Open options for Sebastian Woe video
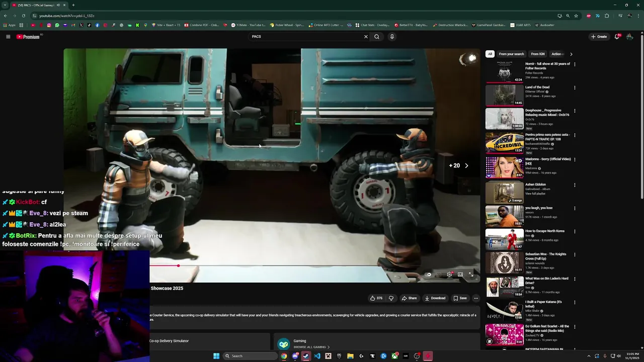Screen dimensions: 644x362 [575, 255]
